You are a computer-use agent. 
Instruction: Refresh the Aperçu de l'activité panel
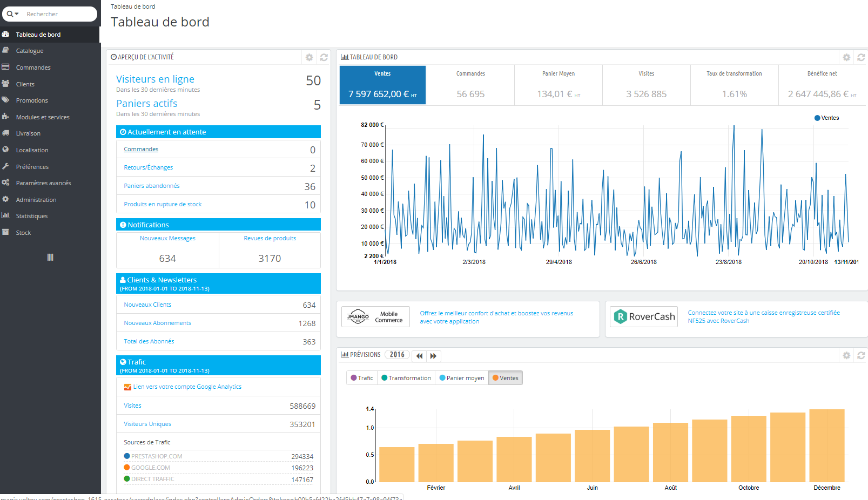(x=324, y=57)
